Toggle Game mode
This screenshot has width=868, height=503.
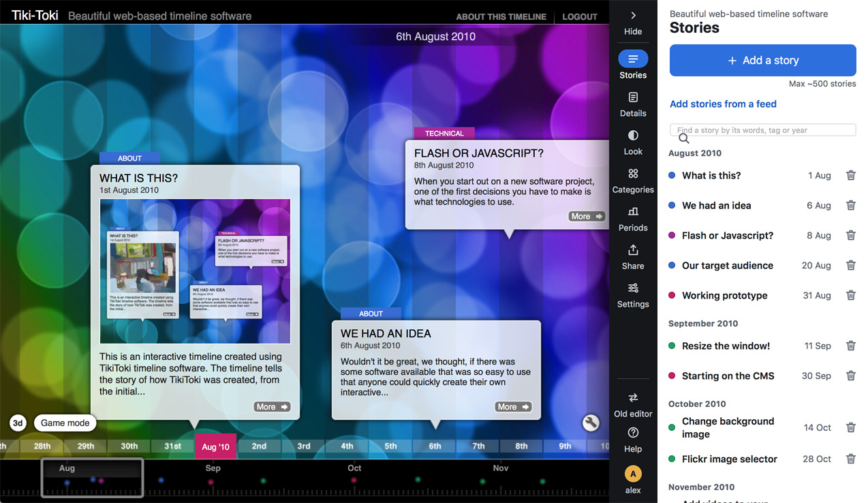pos(65,423)
